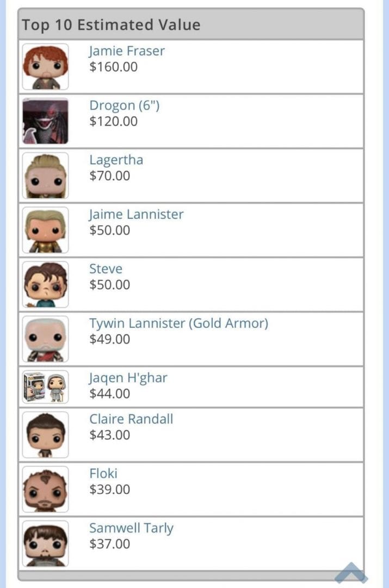Open the Jaime Lannister item link

pos(137,215)
